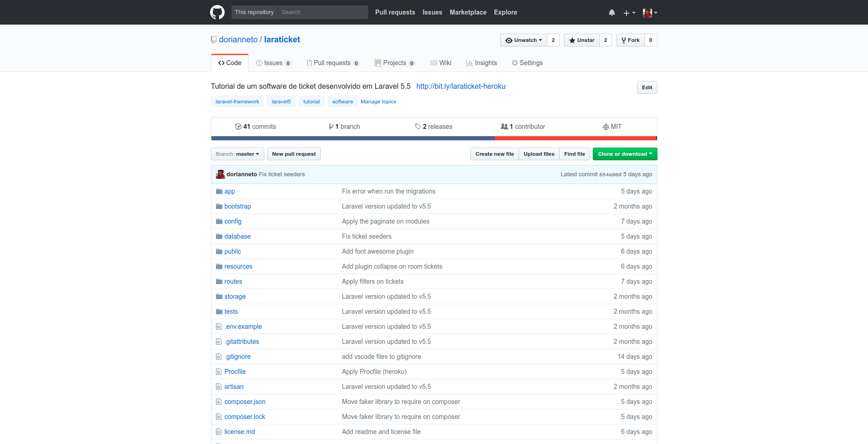
Task: Click the New pull request button
Action: point(294,154)
